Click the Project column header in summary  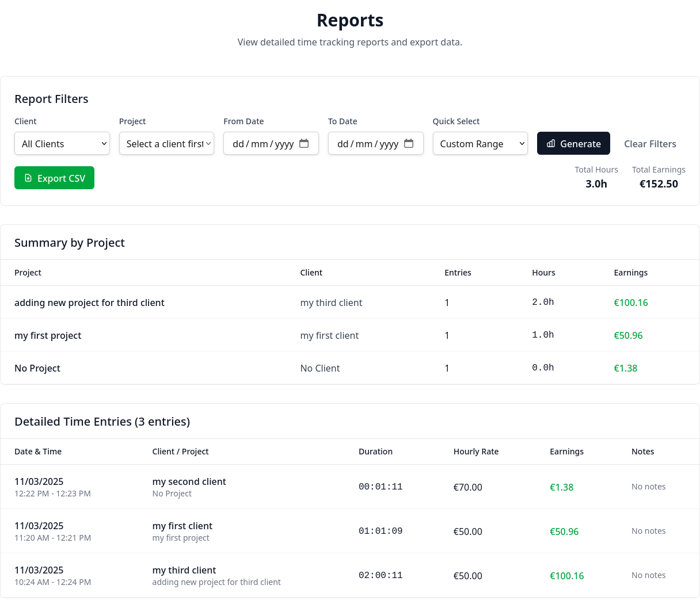[28, 273]
